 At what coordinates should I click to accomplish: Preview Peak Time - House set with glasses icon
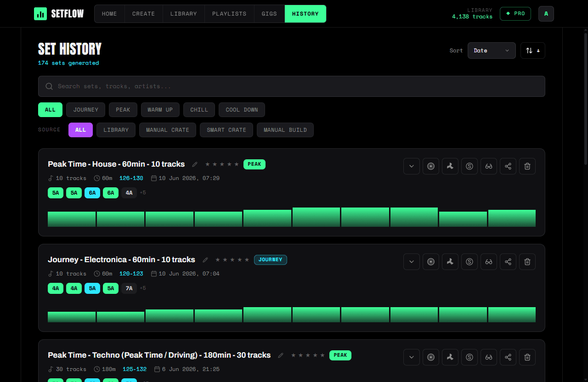[489, 166]
